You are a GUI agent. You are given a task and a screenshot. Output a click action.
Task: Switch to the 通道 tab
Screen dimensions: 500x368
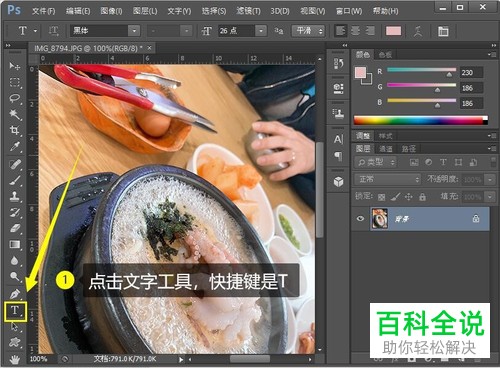point(386,149)
